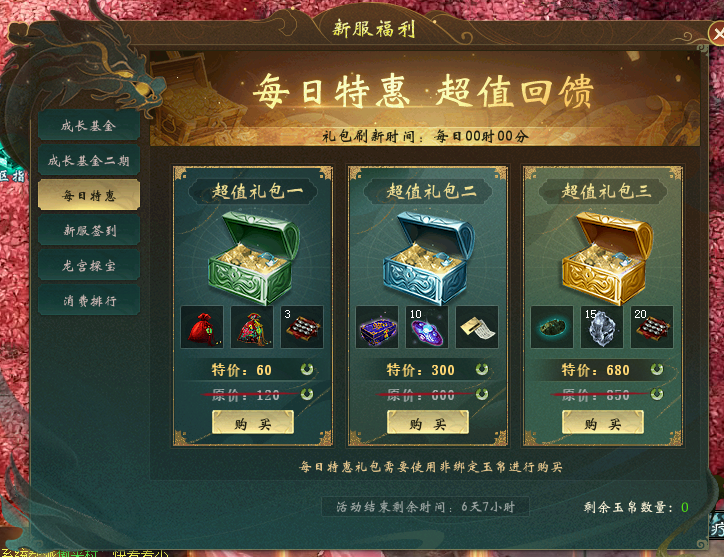Buy 超值礼包三 priced at 680
Image resolution: width=724 pixels, height=557 pixels.
click(603, 423)
